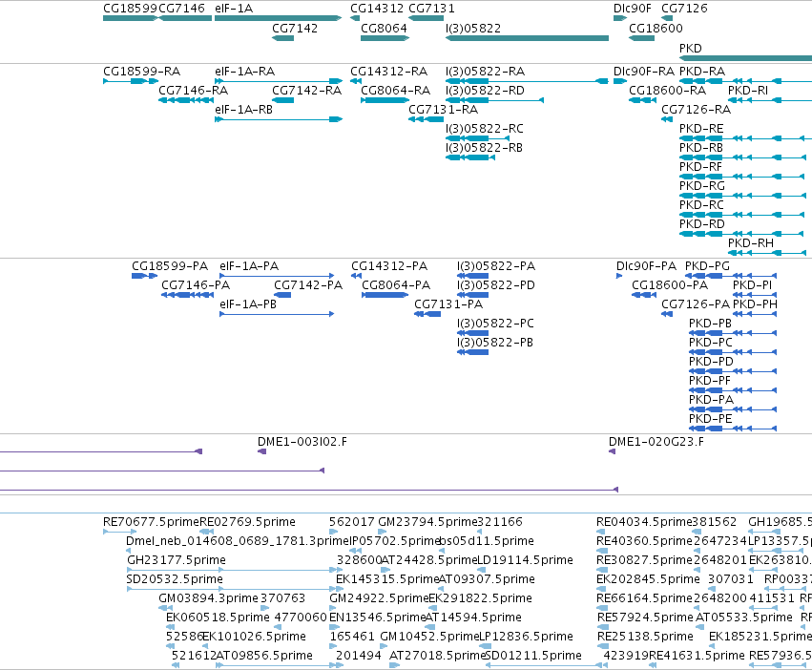Select transcript CG8064-RA
The image size is (812, 670).
point(396,91)
